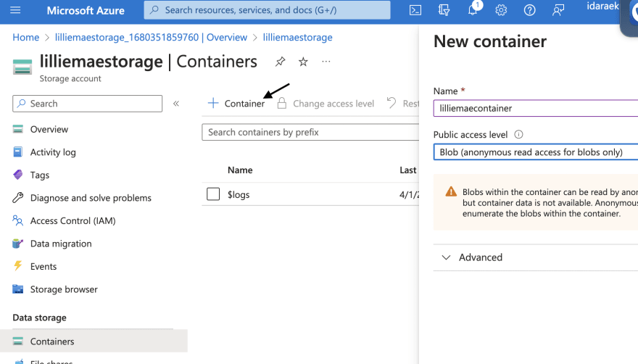Click the plus icon to add a Container
The width and height of the screenshot is (638, 364).
click(213, 103)
